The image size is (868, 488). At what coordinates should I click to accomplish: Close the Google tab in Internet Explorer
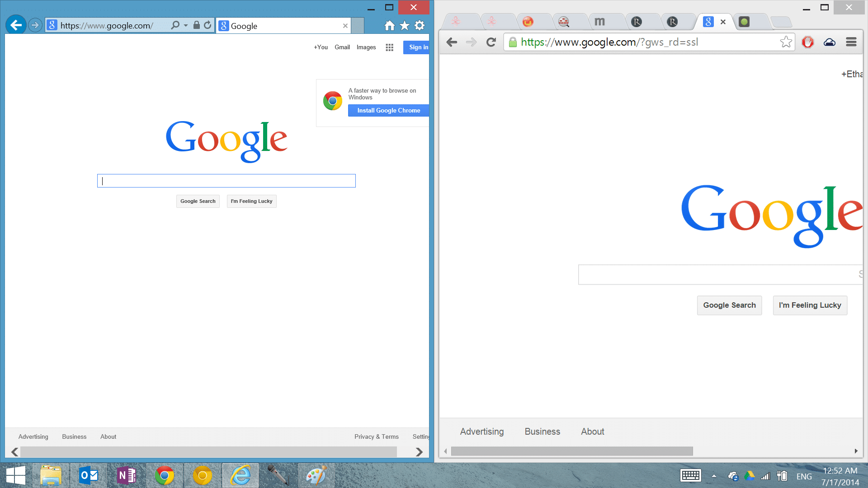(345, 26)
